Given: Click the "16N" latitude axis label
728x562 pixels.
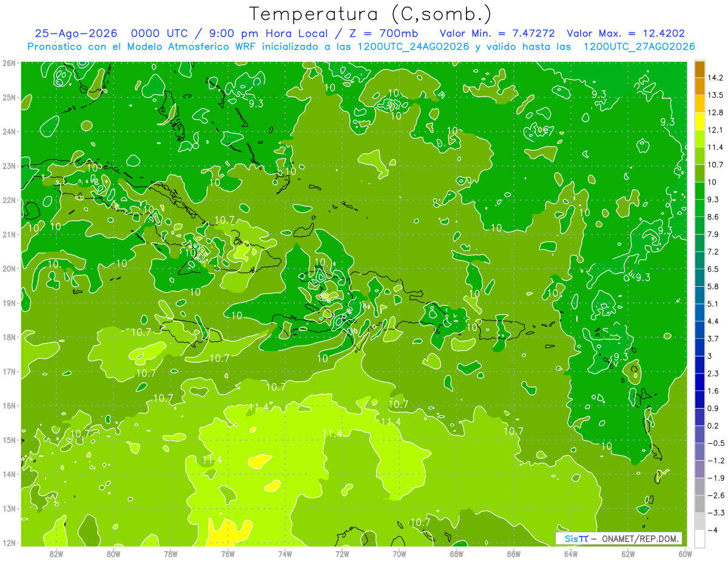Looking at the screenshot, I should 9,406.
